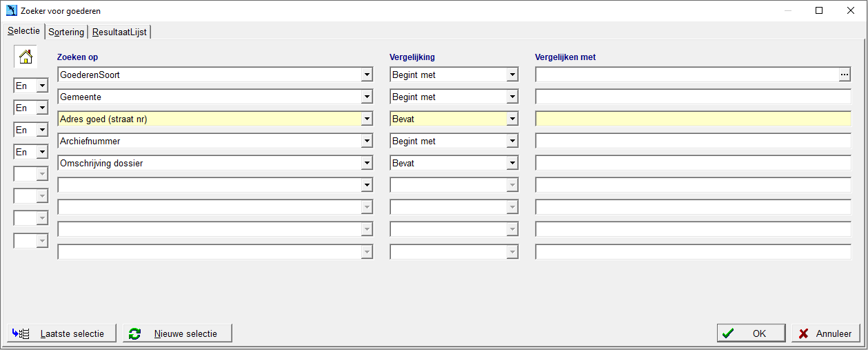Click the Omschrijving dossier comparison value field
This screenshot has height=350, width=868.
click(693, 163)
